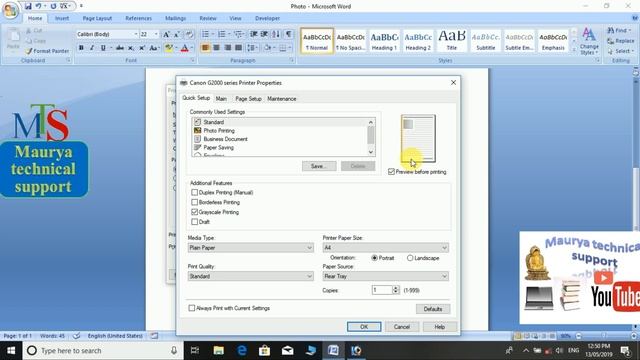The height and width of the screenshot is (360, 640).
Task: Toggle Italic formatting in Word ribbon
Action: [92, 48]
